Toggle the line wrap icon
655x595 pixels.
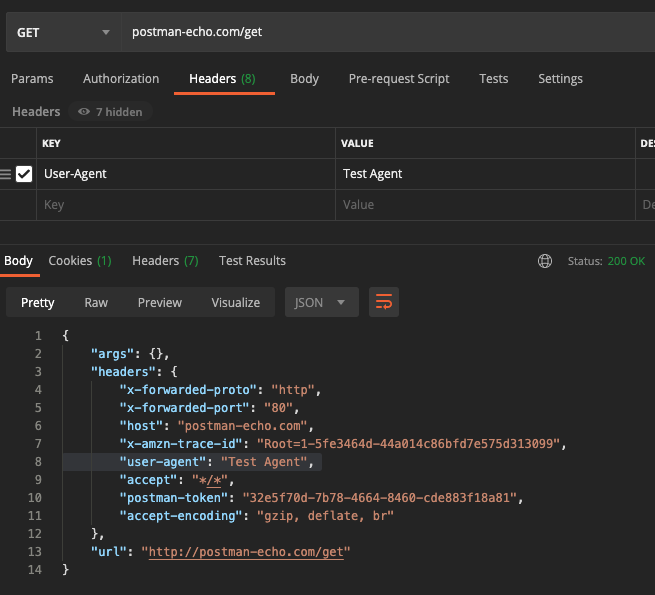[x=384, y=302]
